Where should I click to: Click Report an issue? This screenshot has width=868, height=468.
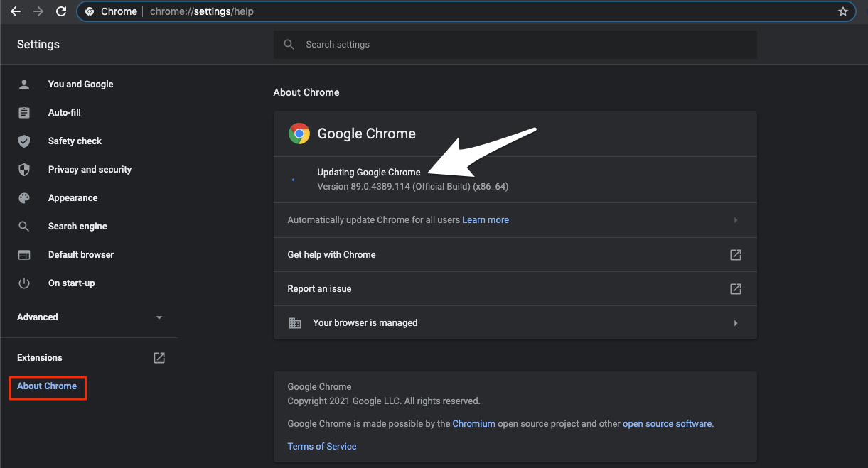[x=515, y=289]
